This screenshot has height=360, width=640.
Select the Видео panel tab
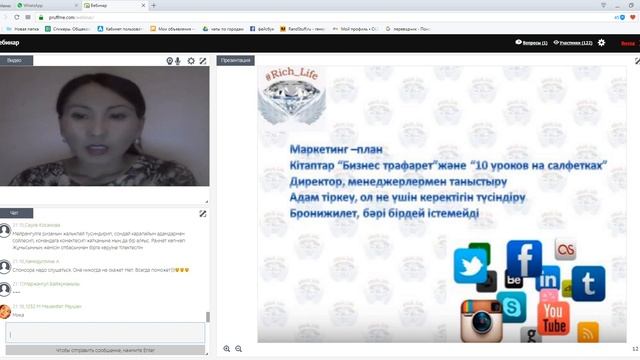coord(16,60)
